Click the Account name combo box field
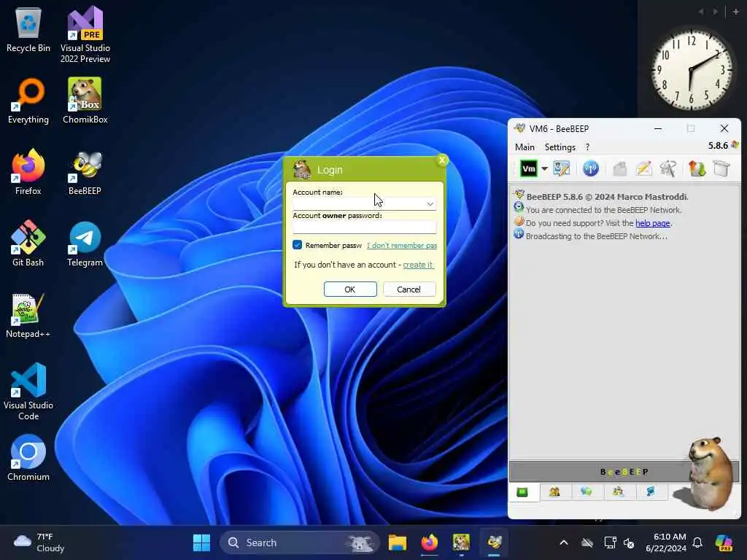Image resolution: width=747 pixels, height=560 pixels. (x=364, y=203)
